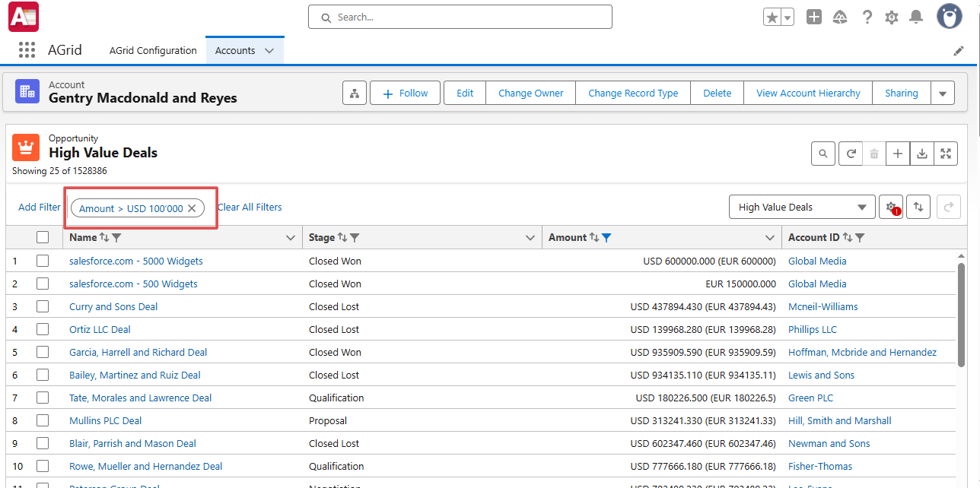Click the vertical grid scrollbar
Screen dimensions: 980x488
[x=962, y=314]
